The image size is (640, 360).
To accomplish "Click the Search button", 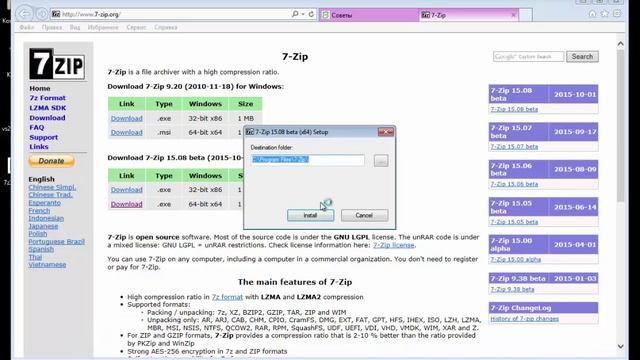I will click(x=582, y=57).
